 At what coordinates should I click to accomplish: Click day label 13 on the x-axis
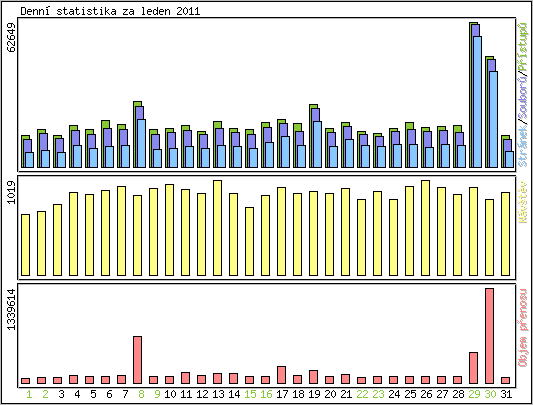pos(218,394)
